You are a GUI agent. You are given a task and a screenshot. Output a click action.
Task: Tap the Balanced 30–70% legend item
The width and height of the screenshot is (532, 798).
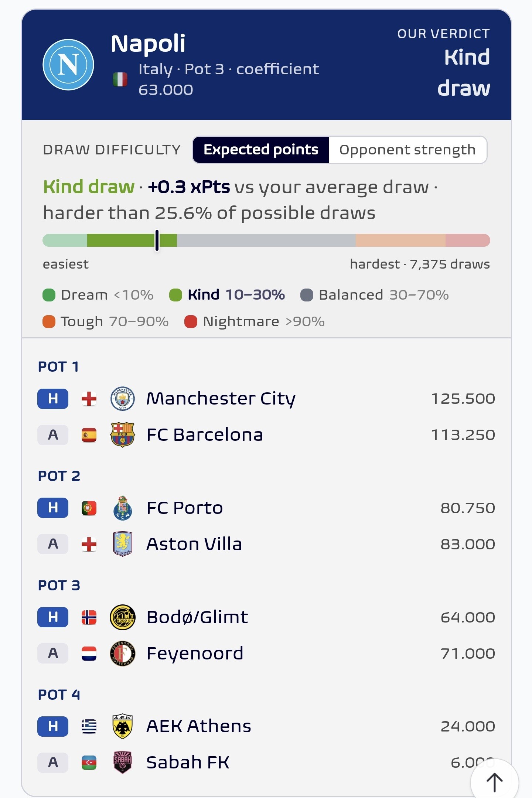pyautogui.click(x=375, y=295)
